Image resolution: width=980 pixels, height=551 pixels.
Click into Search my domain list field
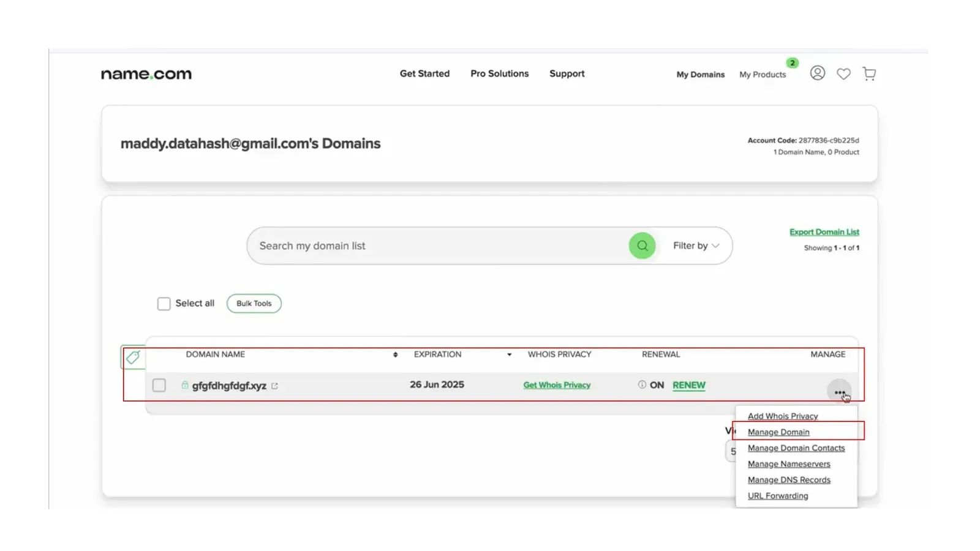tap(438, 246)
